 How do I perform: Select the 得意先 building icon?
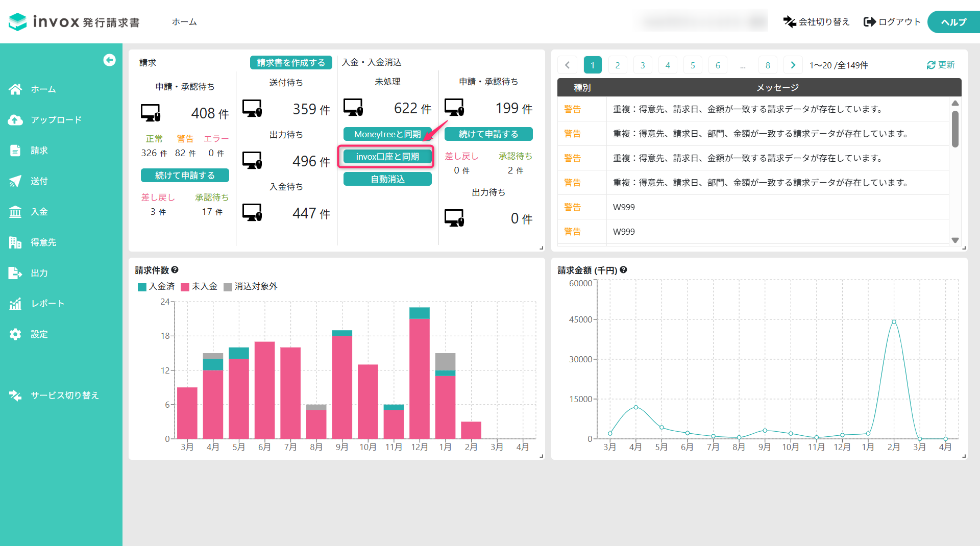click(15, 242)
